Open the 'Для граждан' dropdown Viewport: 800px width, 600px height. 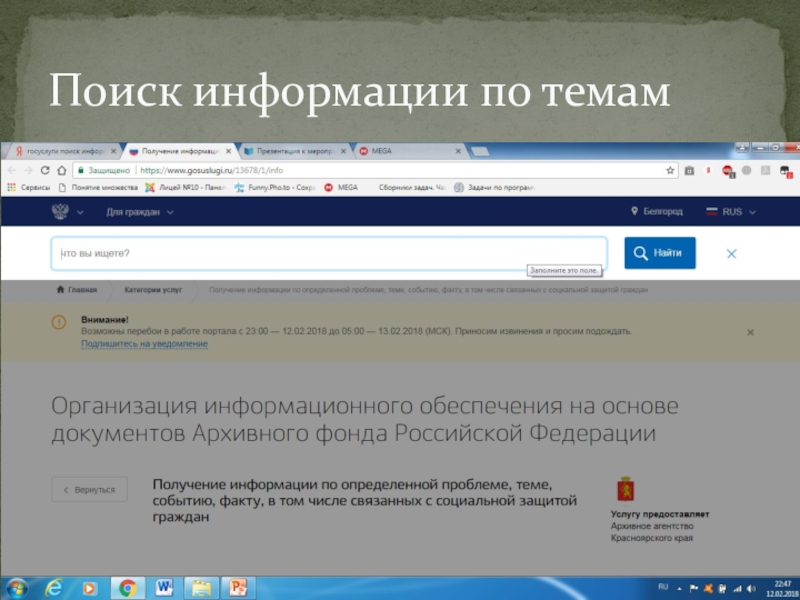pos(140,212)
